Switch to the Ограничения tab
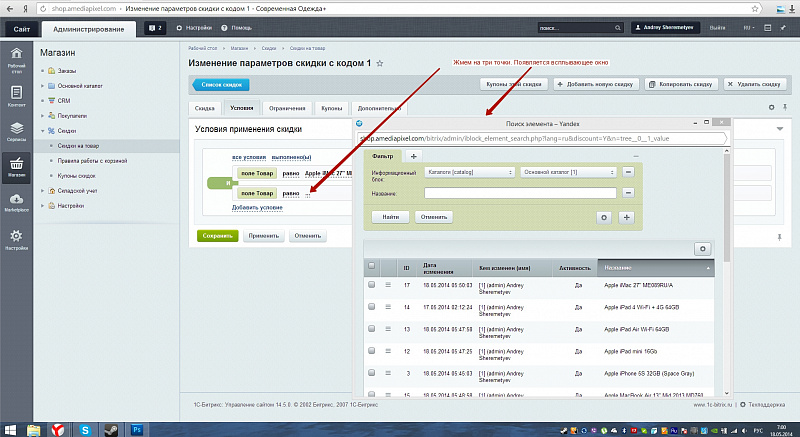 [x=287, y=108]
